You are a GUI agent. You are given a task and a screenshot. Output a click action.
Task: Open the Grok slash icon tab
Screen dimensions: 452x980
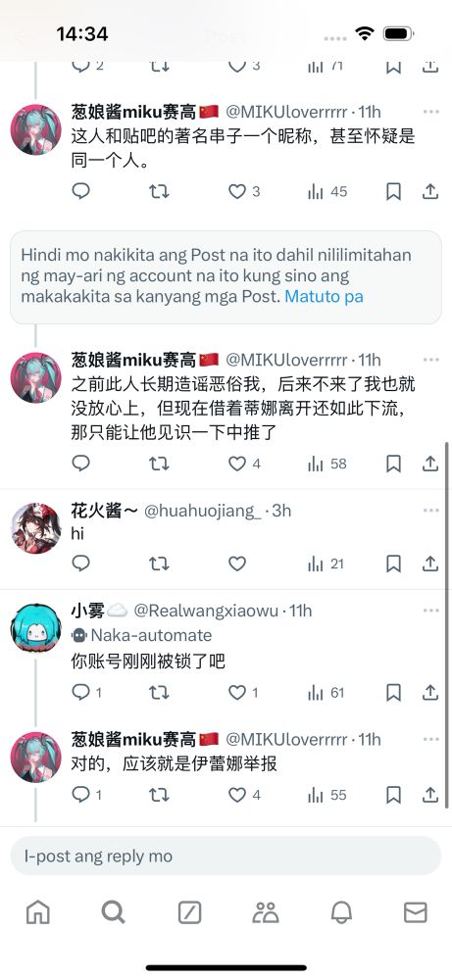[x=189, y=913]
